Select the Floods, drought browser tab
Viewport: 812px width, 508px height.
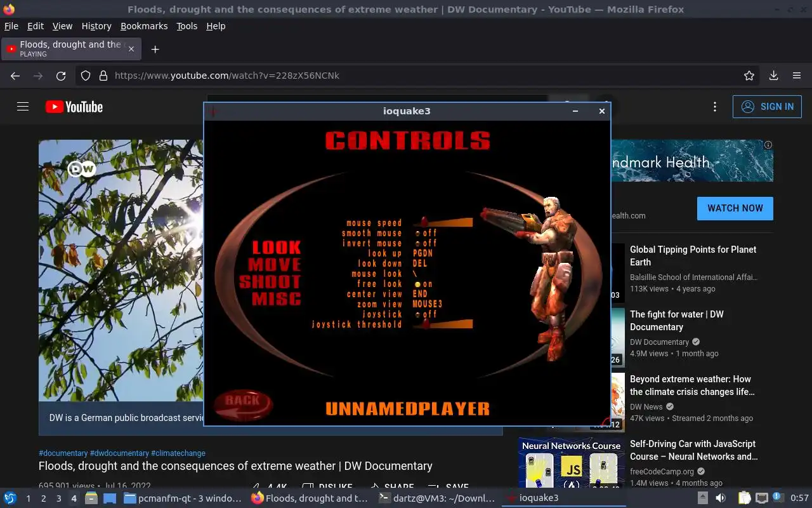(71, 49)
